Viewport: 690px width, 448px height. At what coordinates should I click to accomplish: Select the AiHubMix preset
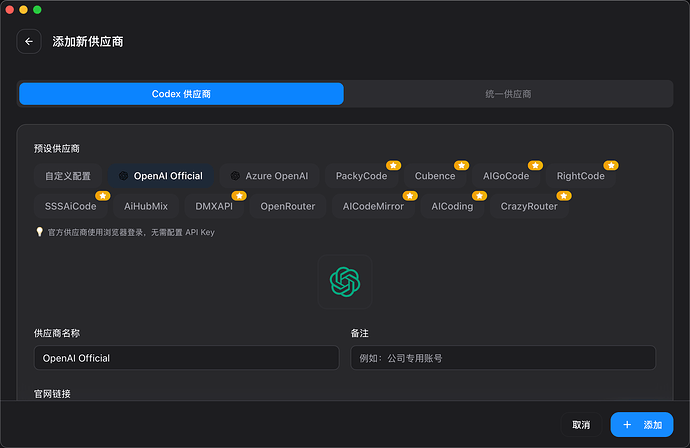(x=146, y=206)
